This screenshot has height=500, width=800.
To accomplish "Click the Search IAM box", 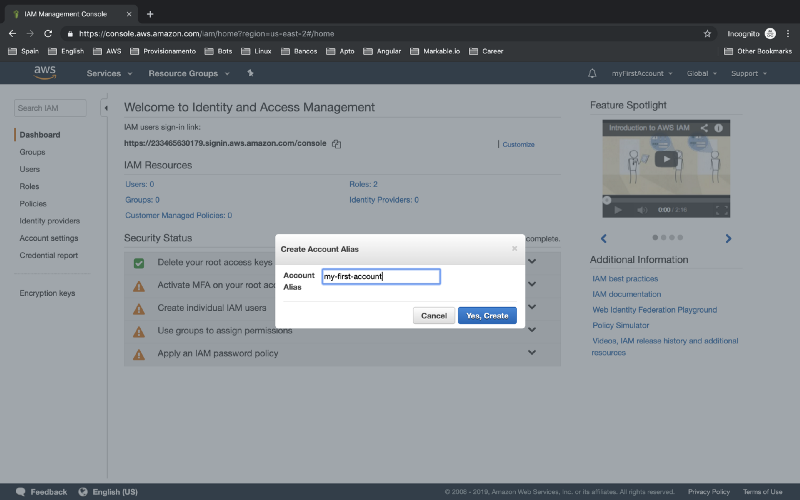I will pyautogui.click(x=50, y=108).
